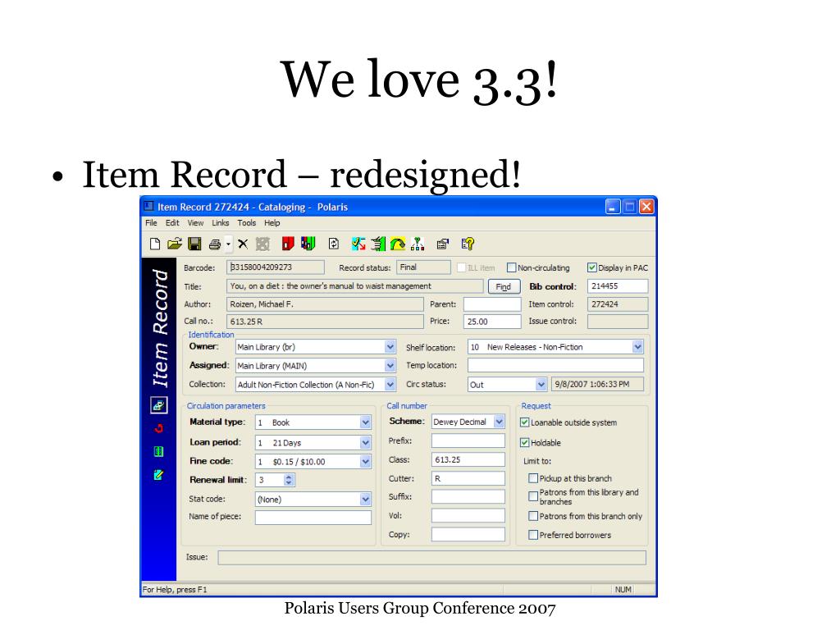Image resolution: width=840 pixels, height=630 pixels.
Task: Expand the Collection dropdown
Action: pyautogui.click(x=390, y=385)
